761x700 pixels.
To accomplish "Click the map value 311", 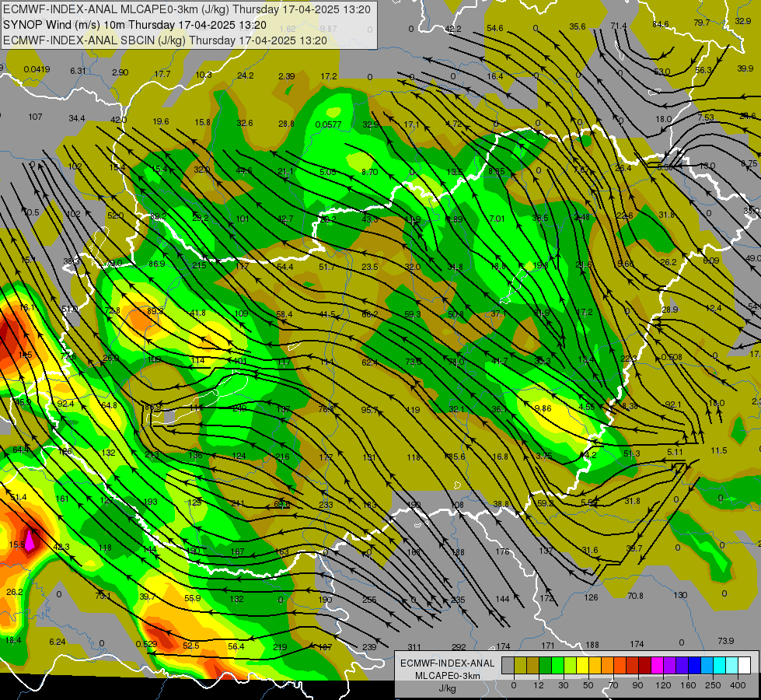I will click(414, 647).
